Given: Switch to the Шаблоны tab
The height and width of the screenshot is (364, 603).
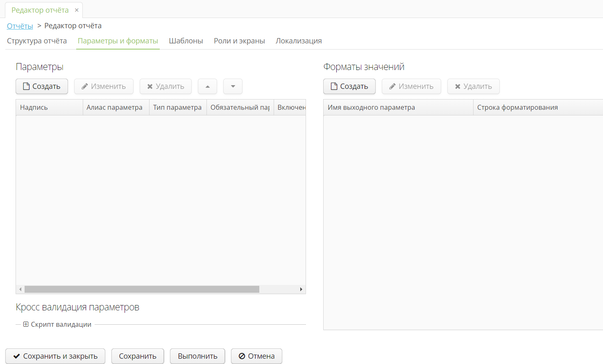Looking at the screenshot, I should tap(186, 41).
